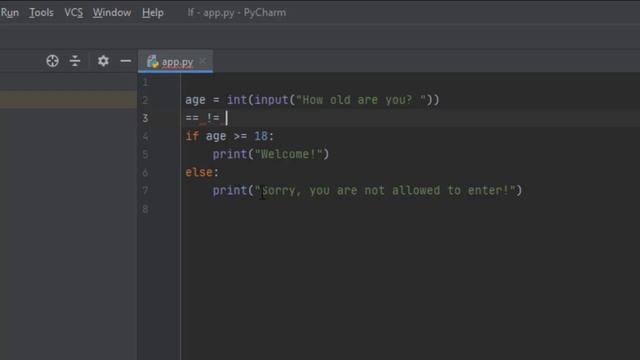The width and height of the screenshot is (640, 360).
Task: Click the Python file icon on app.py tab
Action: point(153,62)
